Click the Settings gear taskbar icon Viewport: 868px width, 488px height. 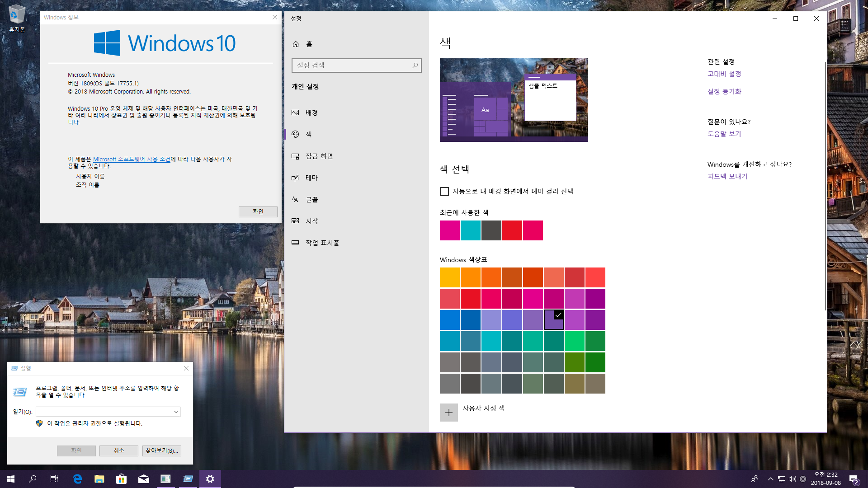click(x=210, y=479)
